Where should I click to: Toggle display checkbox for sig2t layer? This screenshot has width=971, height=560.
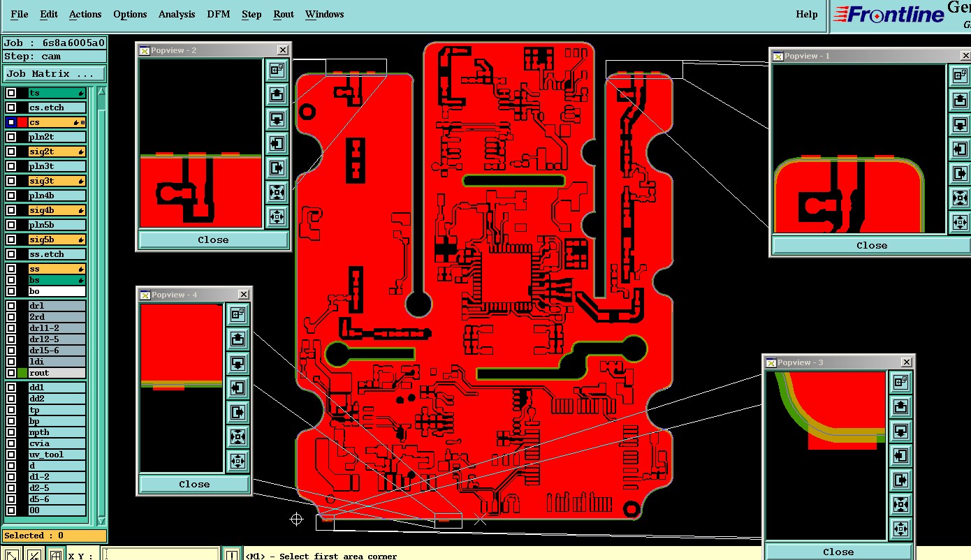click(11, 152)
